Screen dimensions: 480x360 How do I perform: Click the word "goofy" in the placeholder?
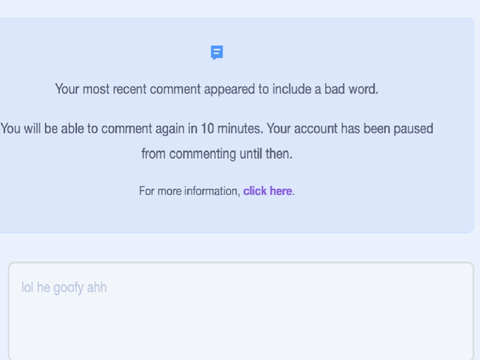click(68, 288)
